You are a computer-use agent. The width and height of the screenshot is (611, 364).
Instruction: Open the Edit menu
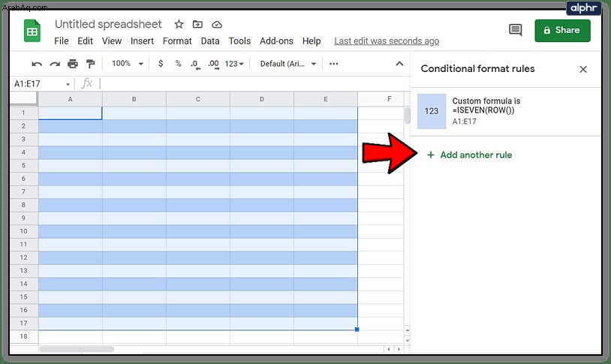85,41
